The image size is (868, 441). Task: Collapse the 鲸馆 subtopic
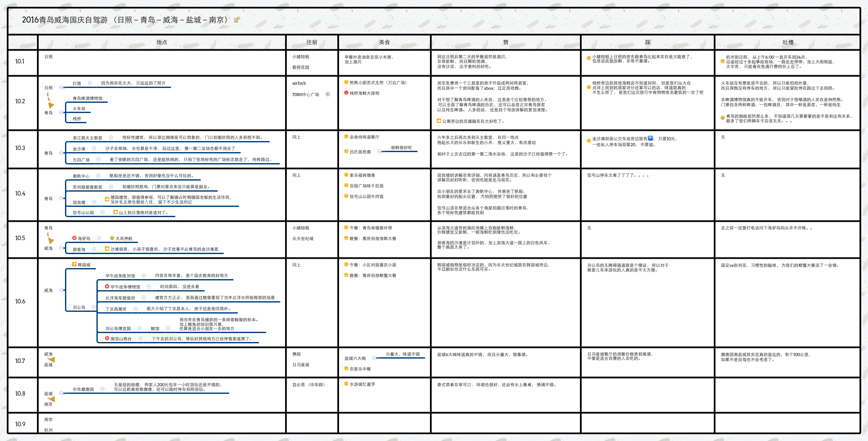click(168, 328)
